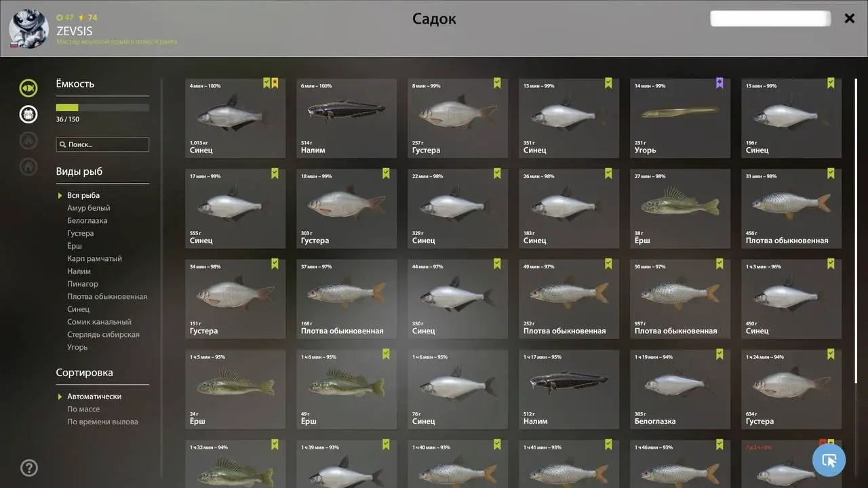Image resolution: width=868 pixels, height=488 pixels.
Task: Open the fish keepnet icon in the sidebar
Action: point(28,87)
